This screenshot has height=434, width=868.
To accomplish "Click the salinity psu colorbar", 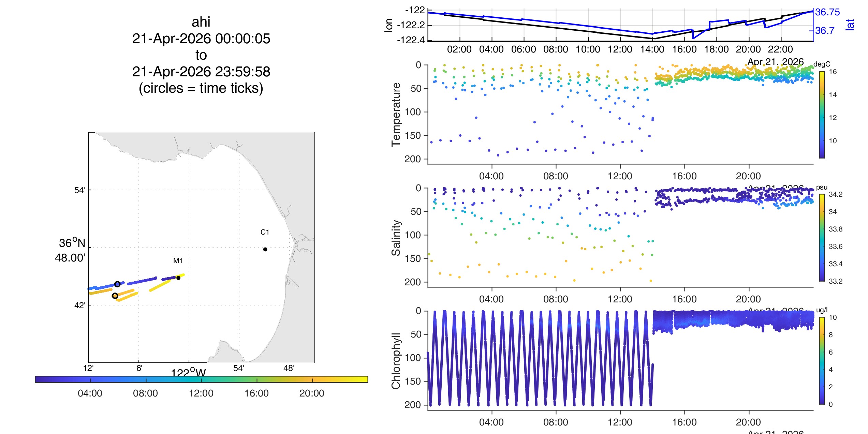I will coord(822,238).
